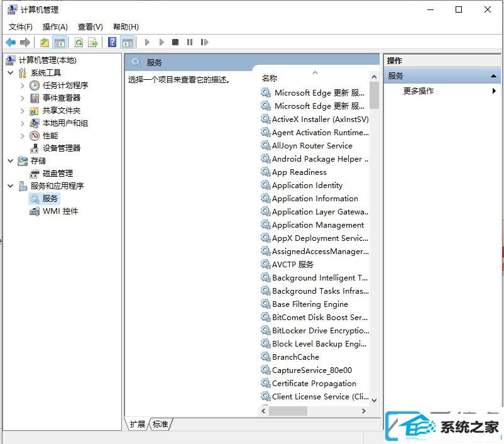Click the Pause service icon

pyautogui.click(x=190, y=42)
